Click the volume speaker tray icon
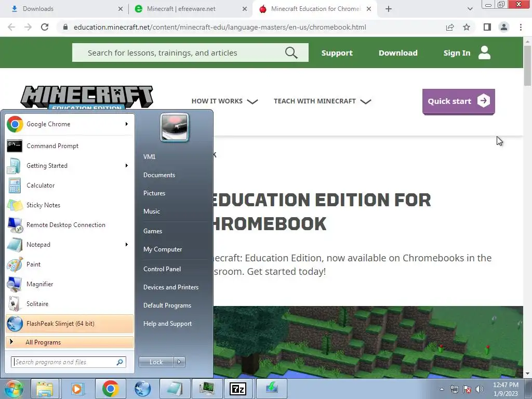This screenshot has height=399, width=532. pos(480,389)
